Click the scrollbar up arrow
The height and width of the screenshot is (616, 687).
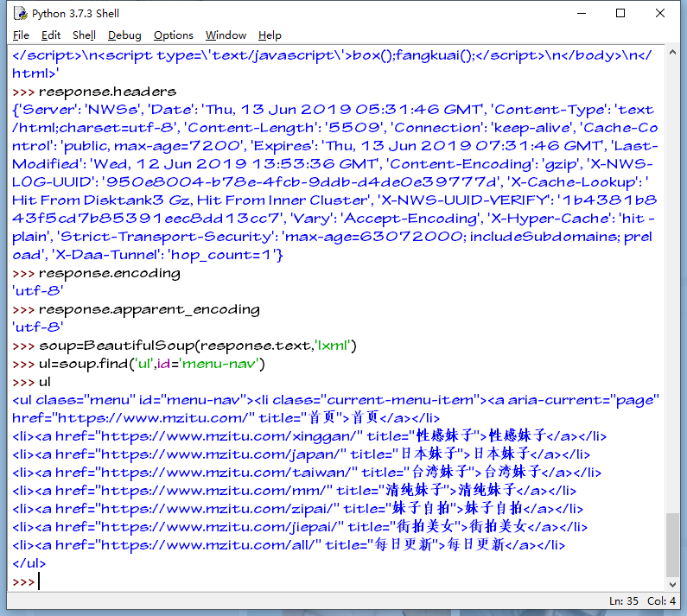coord(672,53)
